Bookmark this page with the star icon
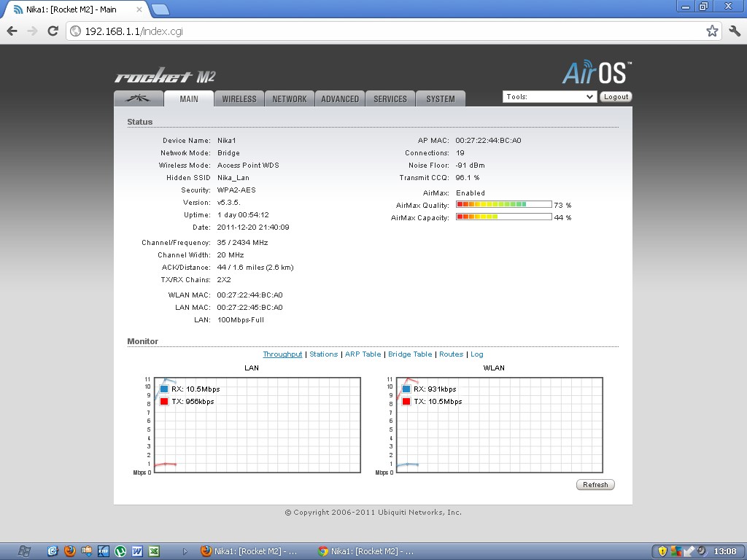Screen dimensions: 747x560 pyautogui.click(x=712, y=31)
